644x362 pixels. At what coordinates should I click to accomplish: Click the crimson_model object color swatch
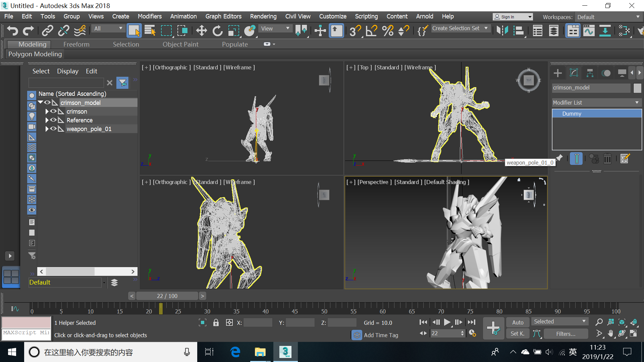point(637,88)
